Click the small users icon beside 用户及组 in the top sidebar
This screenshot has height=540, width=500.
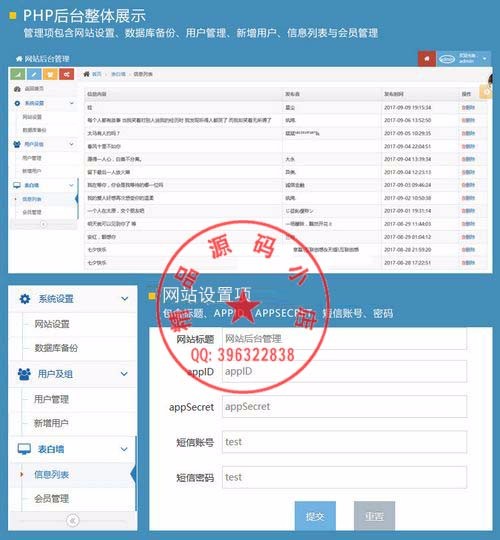(x=17, y=144)
